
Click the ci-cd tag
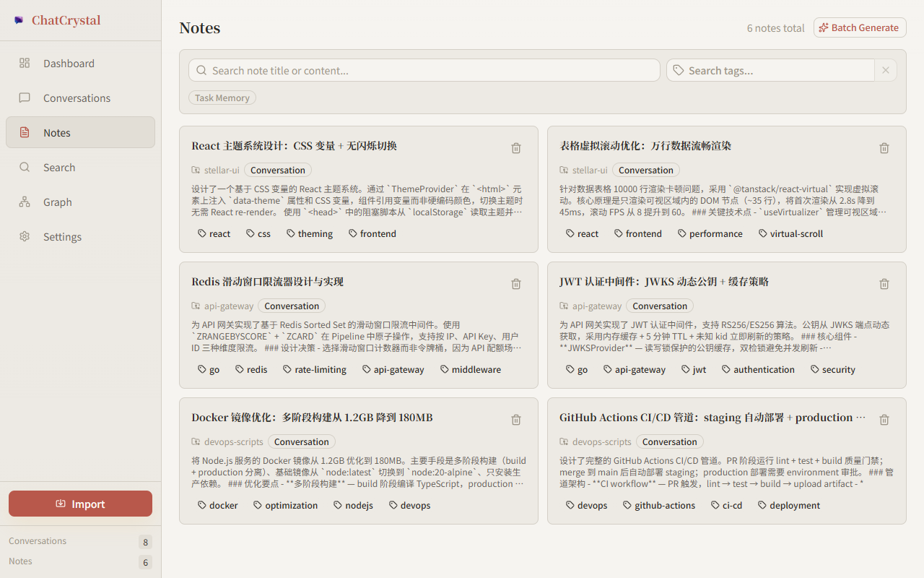tap(727, 505)
